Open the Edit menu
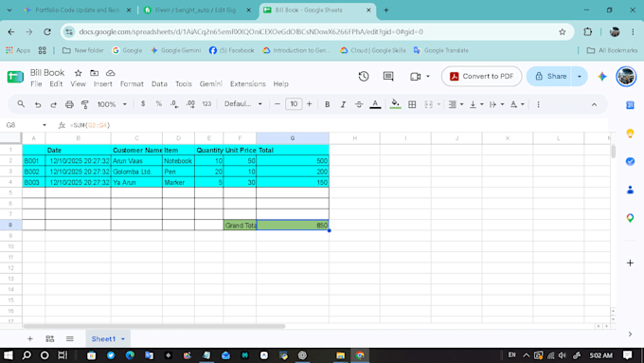This screenshot has height=363, width=644. click(56, 83)
